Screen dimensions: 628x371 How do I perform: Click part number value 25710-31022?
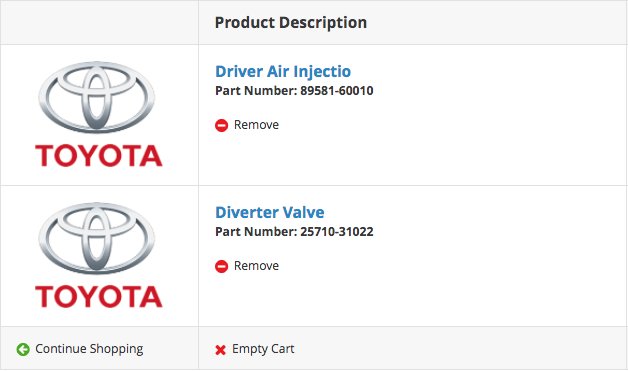coord(337,232)
